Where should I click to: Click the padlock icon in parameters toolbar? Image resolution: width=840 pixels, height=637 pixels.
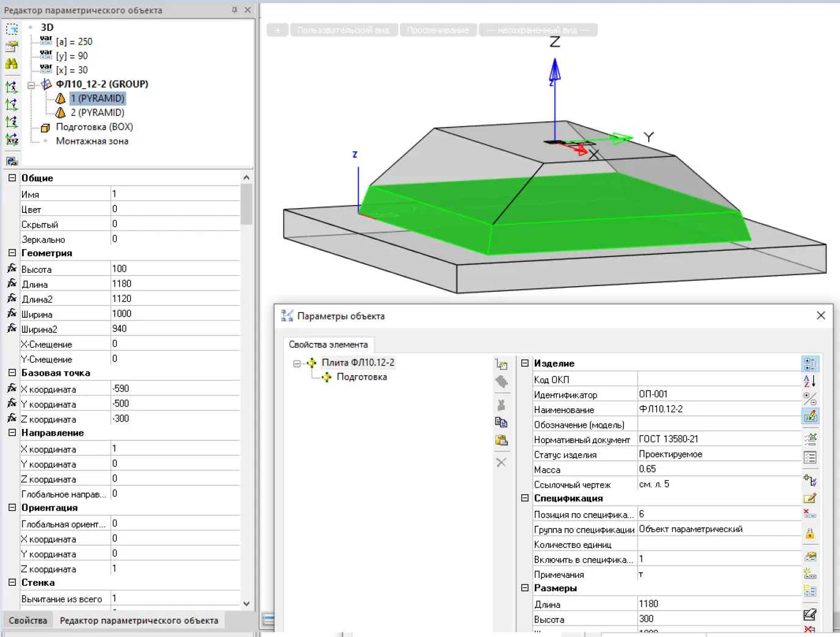click(x=809, y=534)
